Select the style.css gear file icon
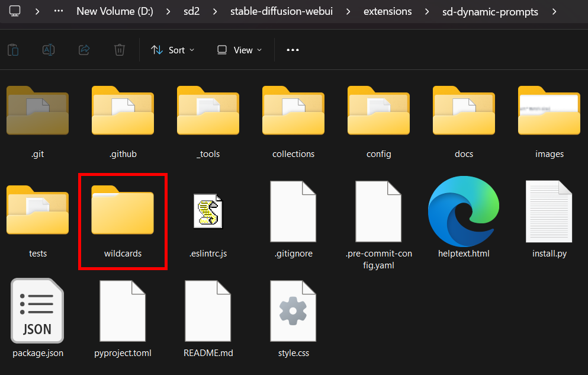 tap(293, 312)
